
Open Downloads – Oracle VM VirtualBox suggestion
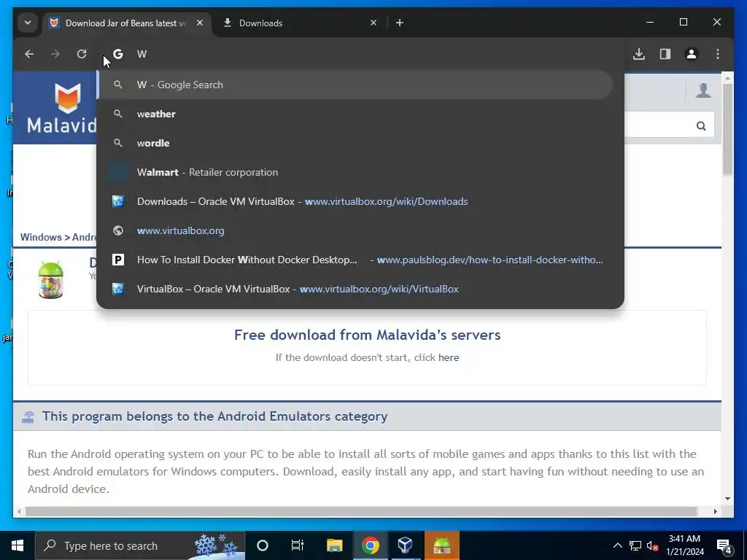355,201
